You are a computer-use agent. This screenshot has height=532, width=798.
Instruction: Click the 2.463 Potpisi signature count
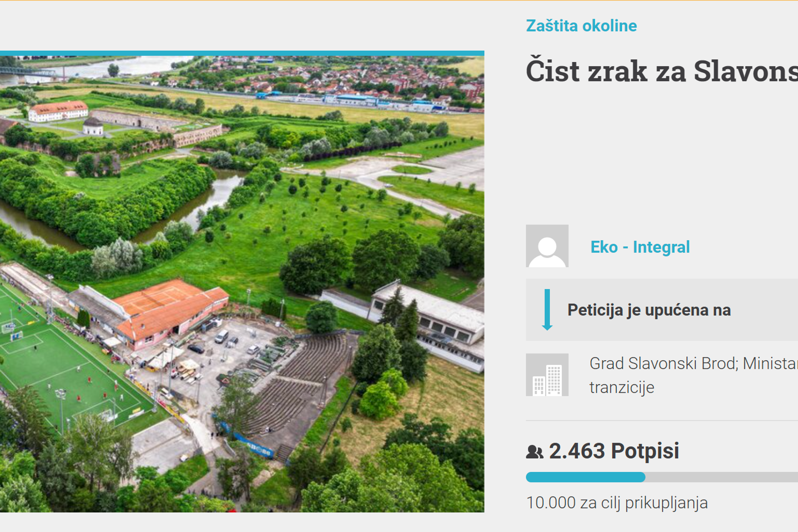(614, 451)
